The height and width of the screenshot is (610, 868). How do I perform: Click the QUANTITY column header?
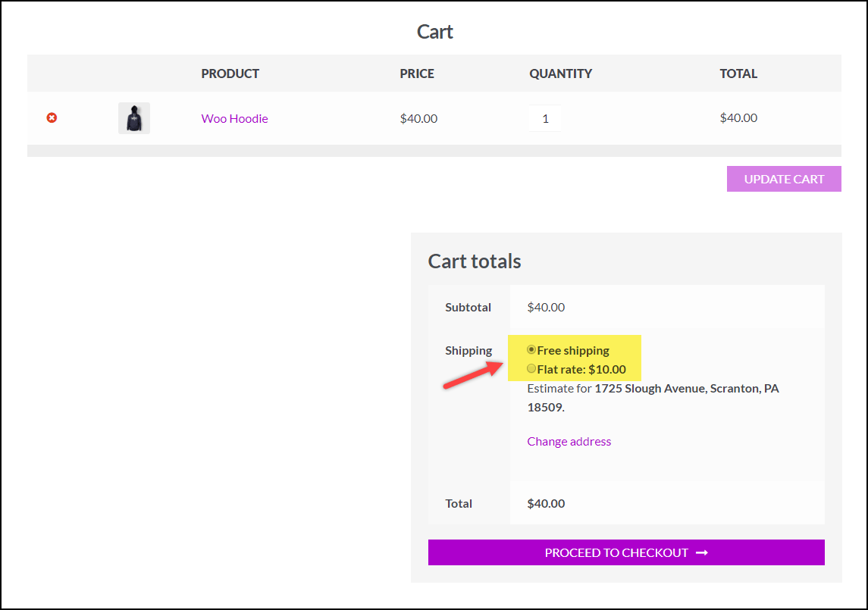click(x=561, y=74)
